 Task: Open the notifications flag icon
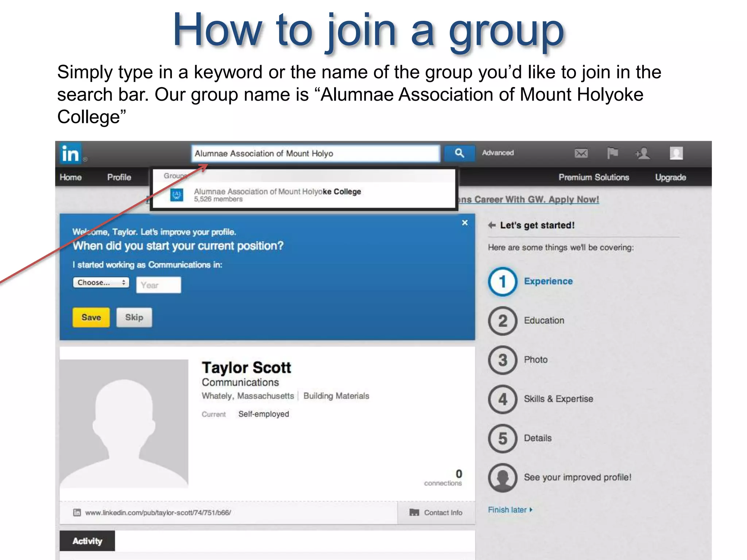click(x=612, y=153)
